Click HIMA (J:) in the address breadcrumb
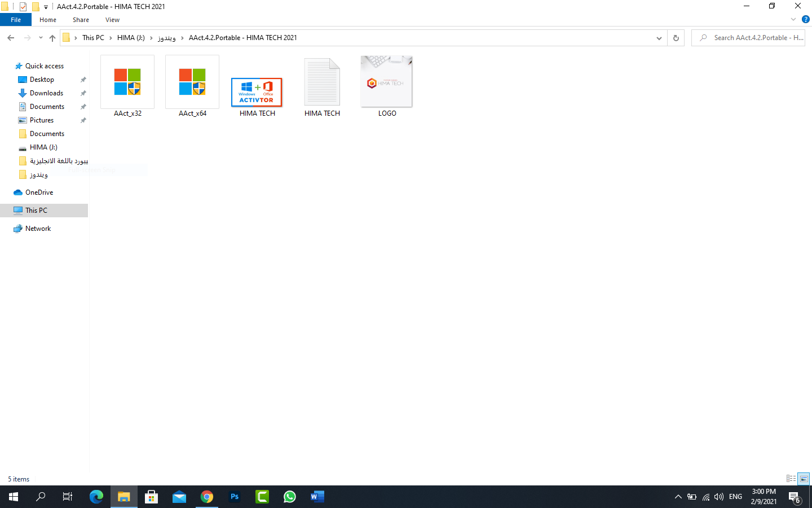The image size is (812, 508). (x=131, y=38)
